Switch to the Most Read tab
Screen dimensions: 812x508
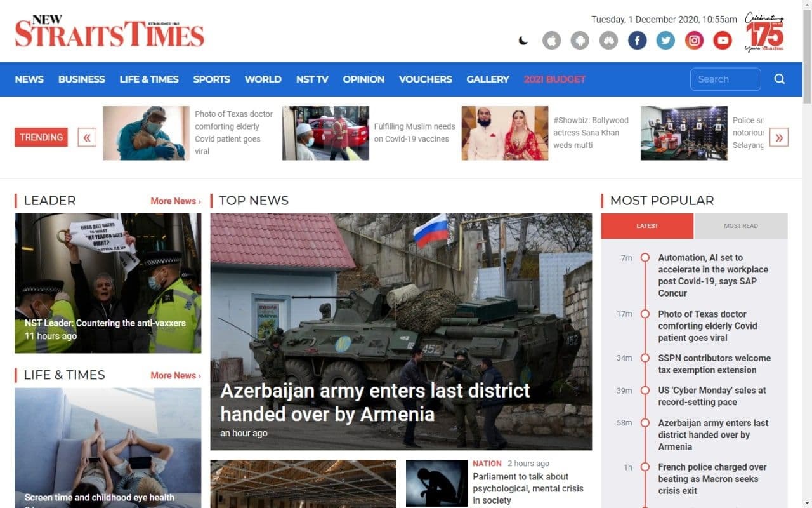[741, 226]
